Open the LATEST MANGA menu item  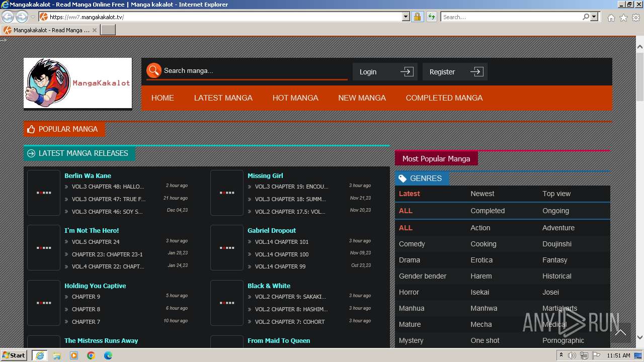tap(223, 98)
